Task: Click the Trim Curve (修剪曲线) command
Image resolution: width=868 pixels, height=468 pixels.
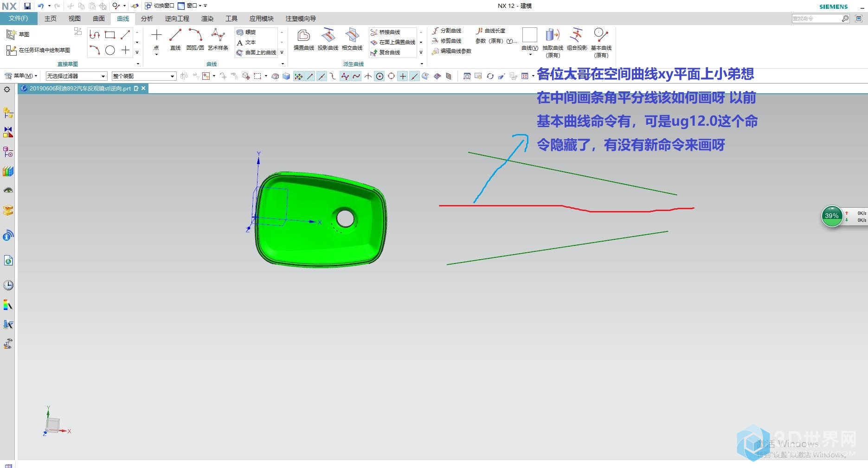Action: point(447,41)
